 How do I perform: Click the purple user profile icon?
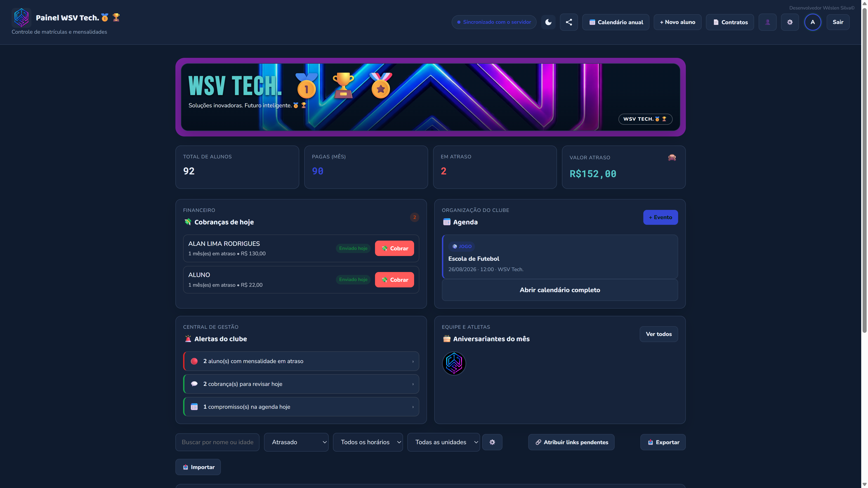click(768, 22)
